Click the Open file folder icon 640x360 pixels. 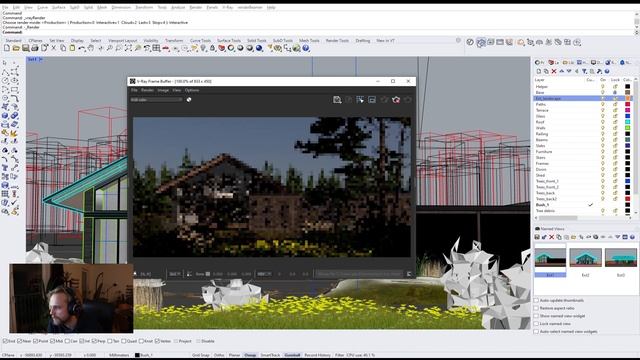[16, 48]
